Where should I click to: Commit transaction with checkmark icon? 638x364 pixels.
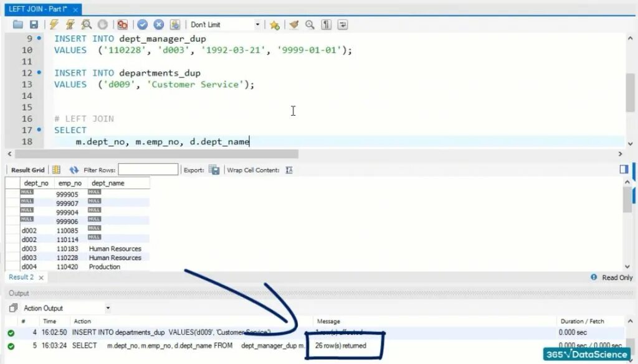(143, 25)
